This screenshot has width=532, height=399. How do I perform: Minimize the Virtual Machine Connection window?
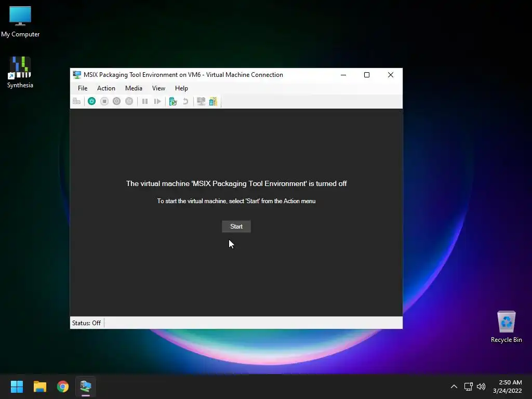(343, 75)
